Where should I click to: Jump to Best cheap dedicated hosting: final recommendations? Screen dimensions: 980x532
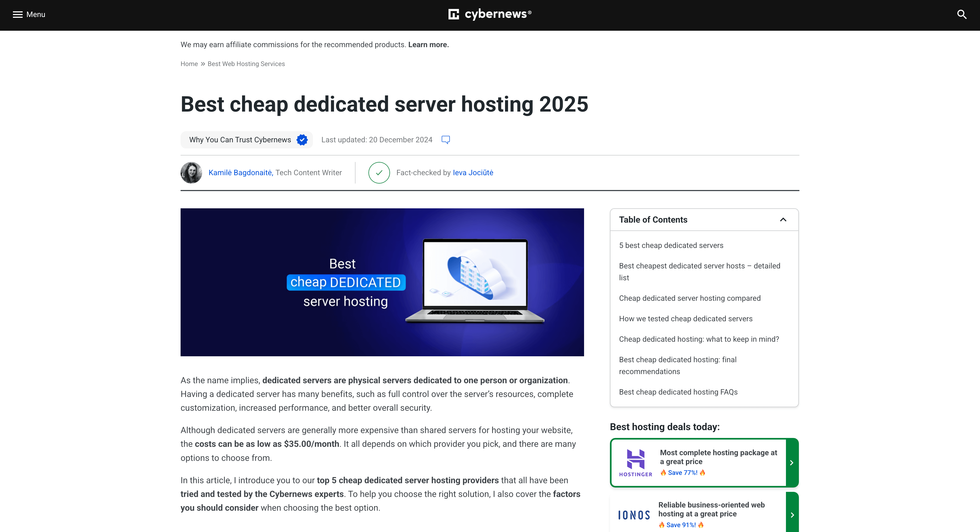678,365
